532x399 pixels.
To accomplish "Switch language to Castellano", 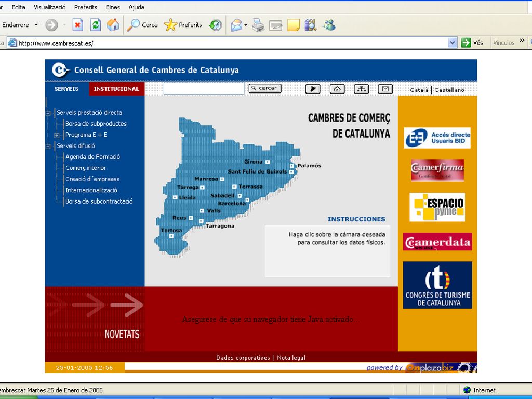I will 449,90.
